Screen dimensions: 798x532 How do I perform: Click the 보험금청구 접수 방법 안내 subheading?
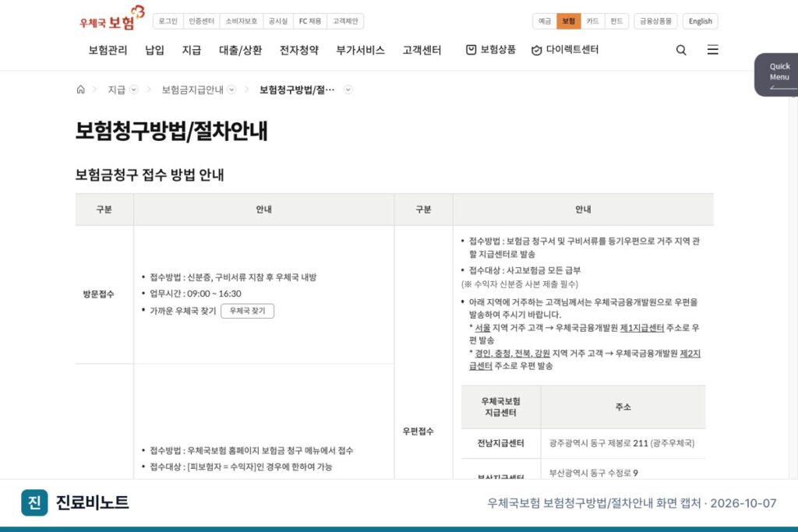pos(150,175)
